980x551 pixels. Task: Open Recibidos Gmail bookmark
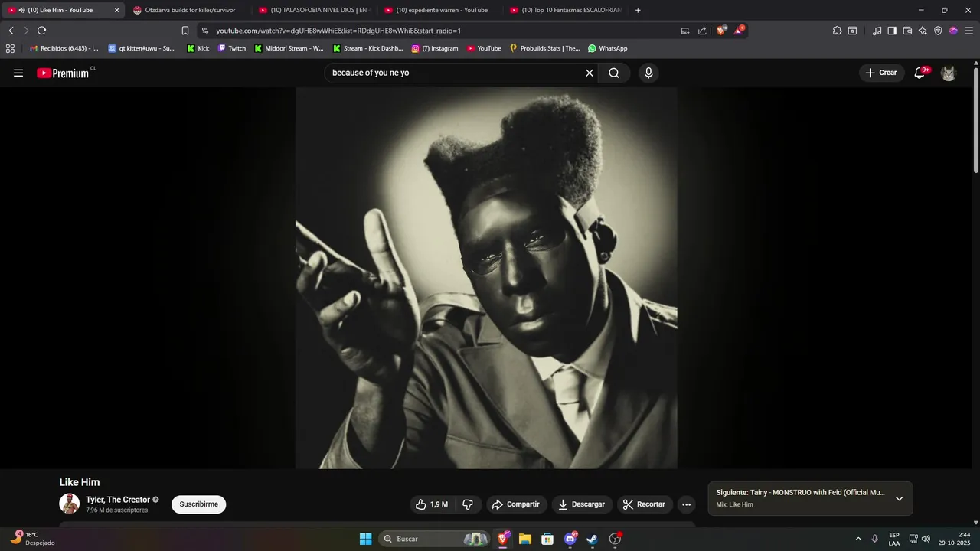pyautogui.click(x=64, y=48)
